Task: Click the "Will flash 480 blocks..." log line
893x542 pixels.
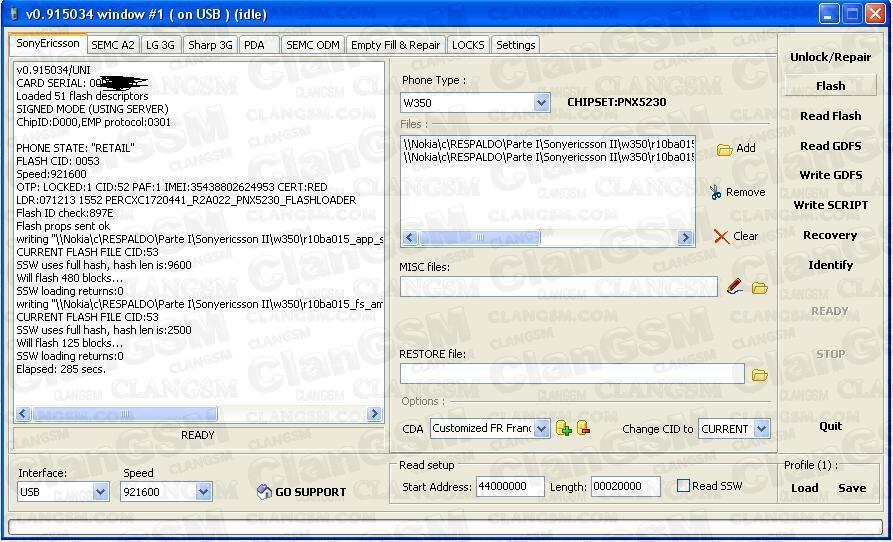Action: click(x=69, y=278)
